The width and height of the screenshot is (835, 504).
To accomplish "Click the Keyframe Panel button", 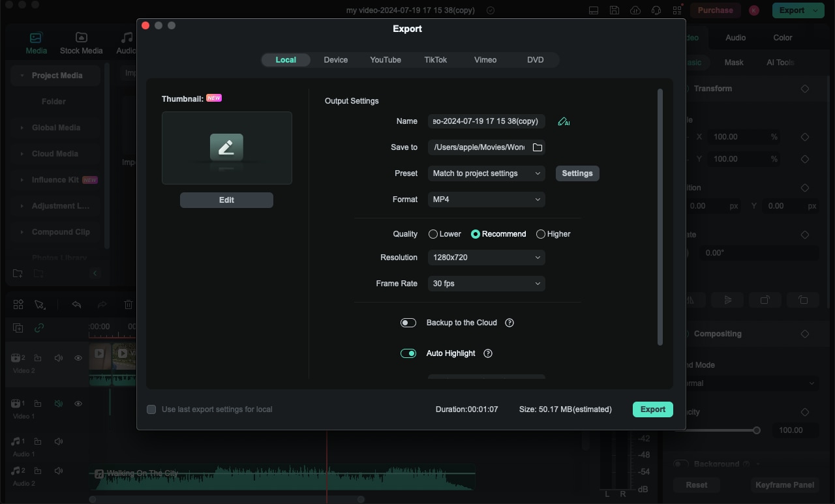I will [x=785, y=485].
